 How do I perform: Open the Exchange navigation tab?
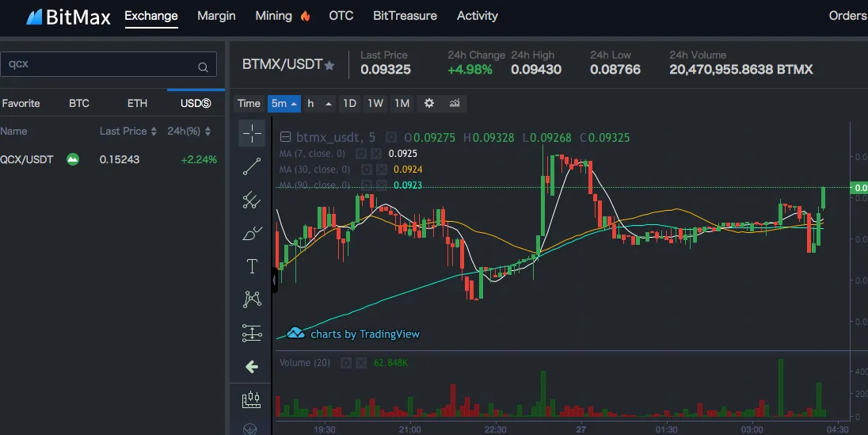point(151,16)
